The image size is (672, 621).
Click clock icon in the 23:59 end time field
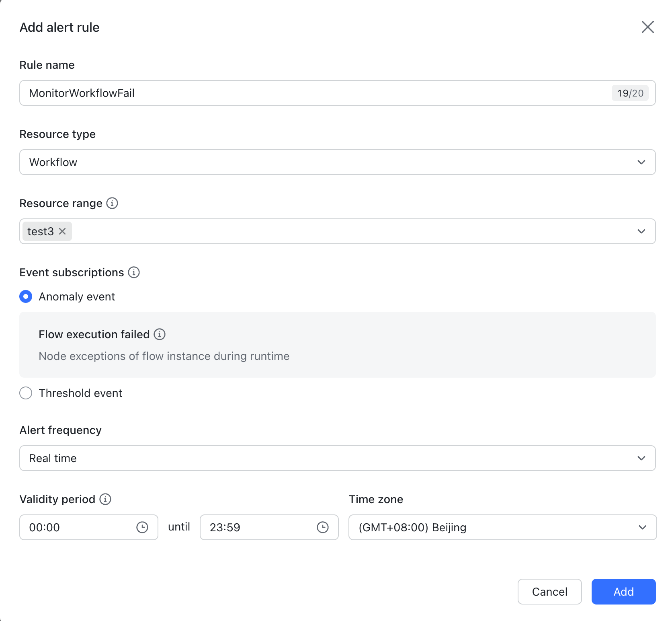[x=323, y=527]
